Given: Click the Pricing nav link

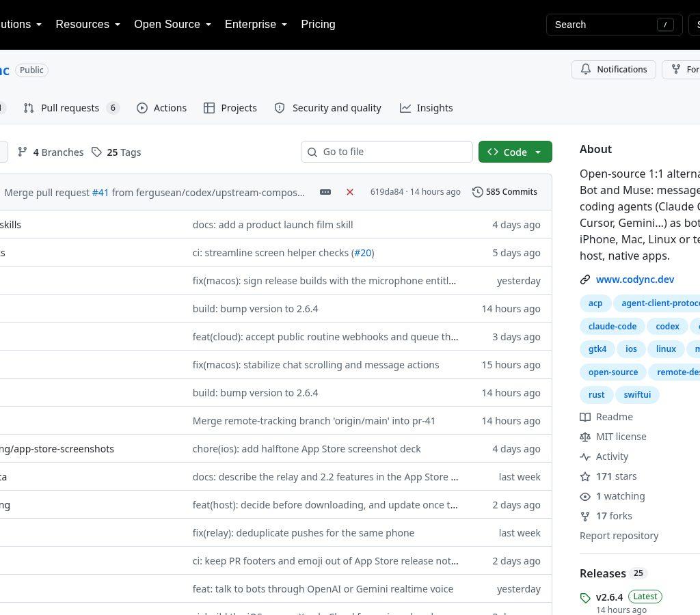Looking at the screenshot, I should 318,24.
